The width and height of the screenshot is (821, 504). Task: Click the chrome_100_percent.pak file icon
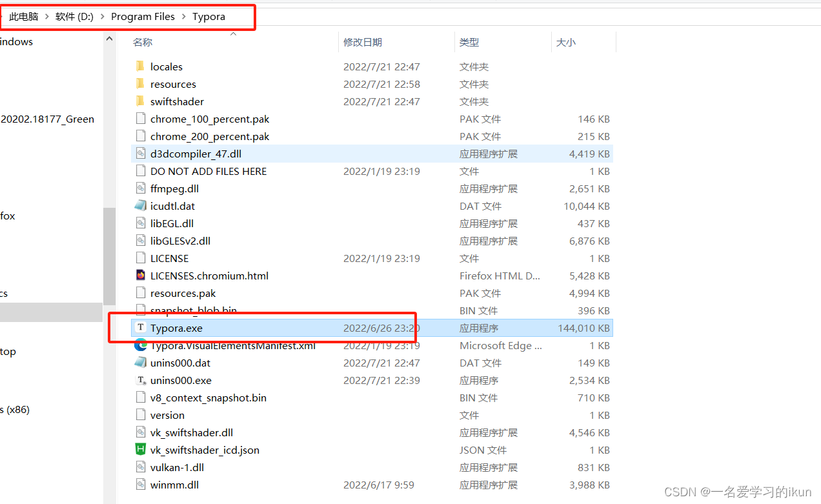click(140, 119)
